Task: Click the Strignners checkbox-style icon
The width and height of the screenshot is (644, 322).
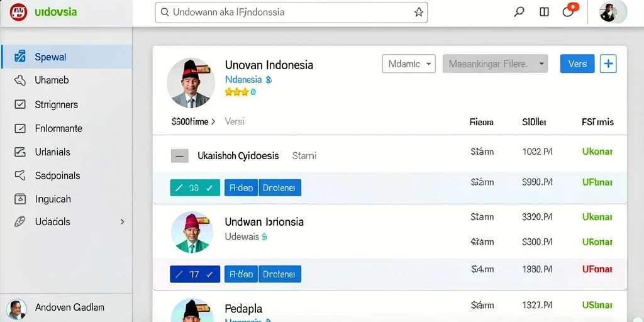Action: [19, 104]
